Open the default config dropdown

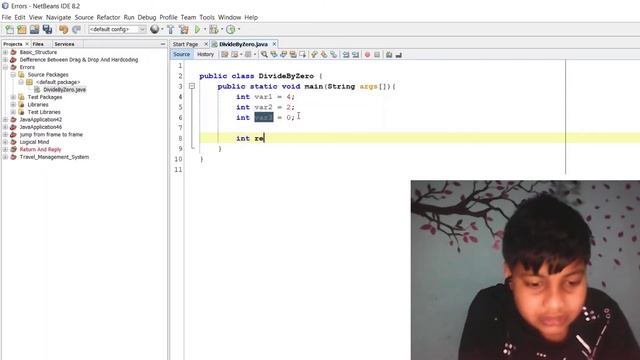[x=117, y=29]
